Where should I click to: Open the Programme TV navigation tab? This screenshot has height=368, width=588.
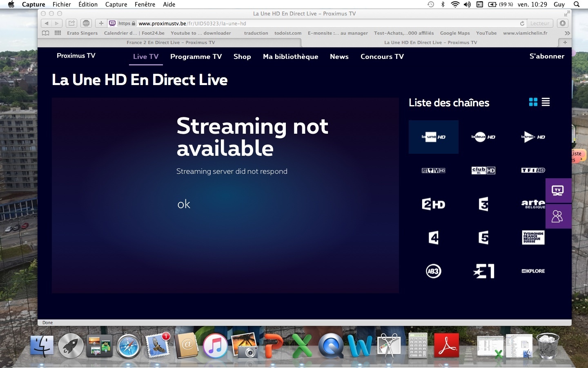[196, 56]
